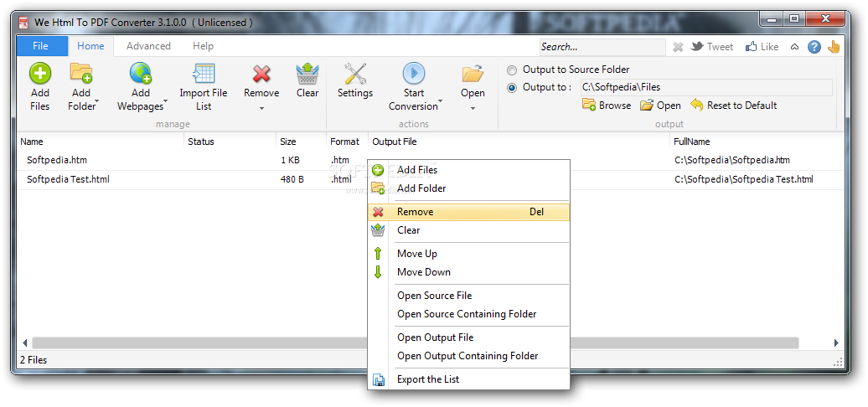
Task: Click Reset to Default
Action: pyautogui.click(x=734, y=105)
